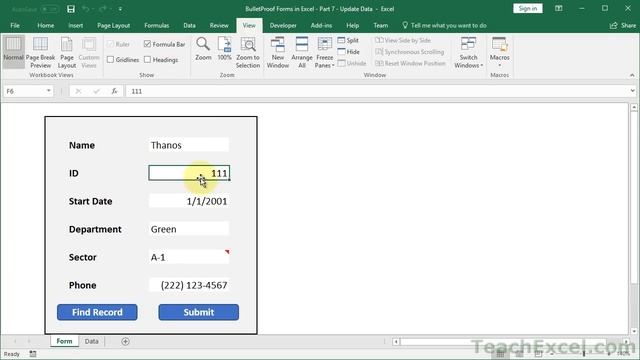
Task: Click the Undo arrow icon
Action: click(x=85, y=9)
